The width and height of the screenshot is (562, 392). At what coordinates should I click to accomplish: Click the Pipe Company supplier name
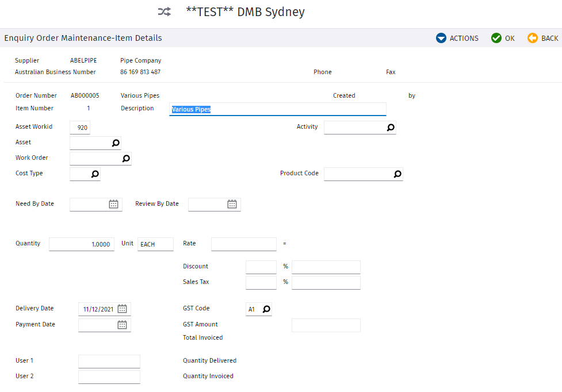pos(140,60)
